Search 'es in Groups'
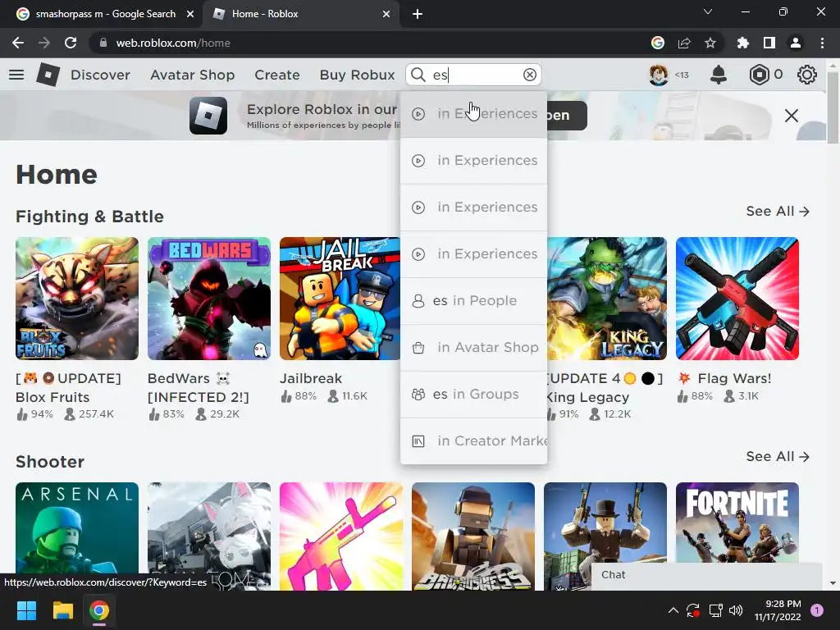The height and width of the screenshot is (630, 840). click(473, 394)
